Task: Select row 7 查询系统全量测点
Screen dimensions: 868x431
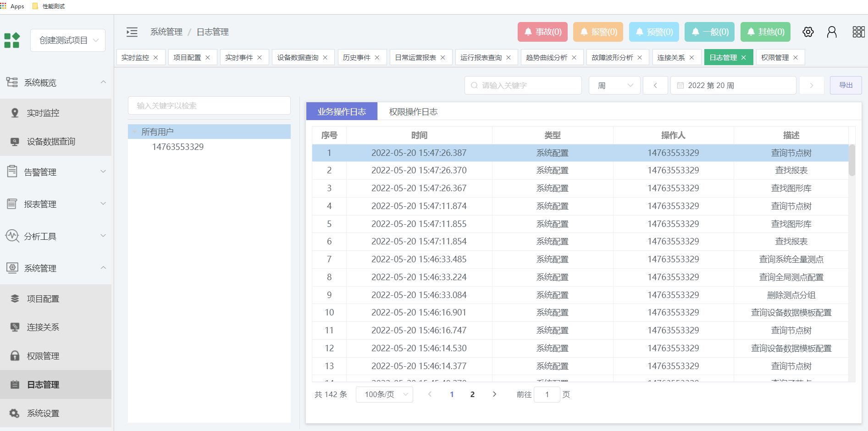Action: (580, 259)
